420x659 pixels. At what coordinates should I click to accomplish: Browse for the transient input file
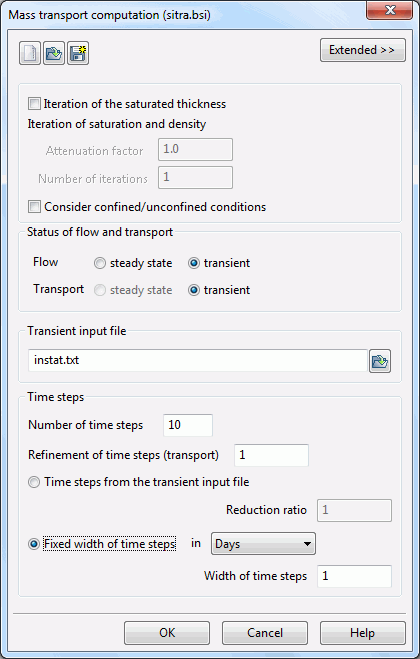click(x=380, y=361)
